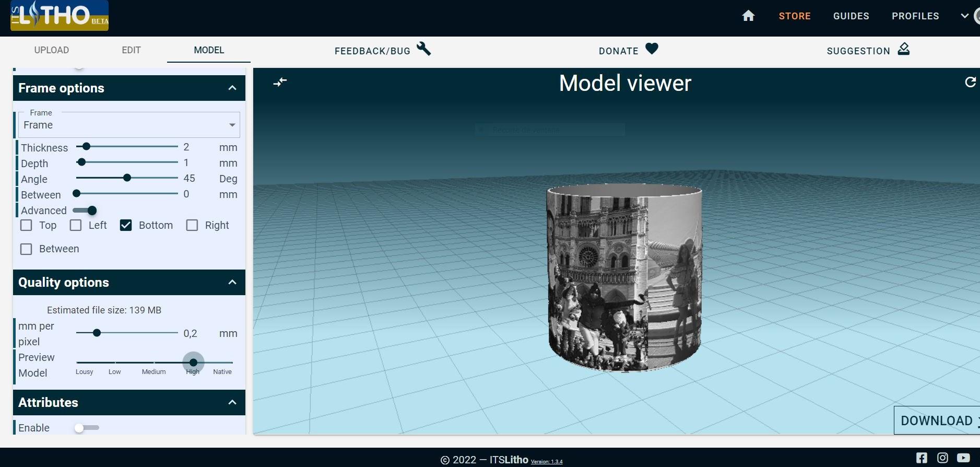The height and width of the screenshot is (467, 980).
Task: Check the Top frame checkbox
Action: tap(26, 225)
